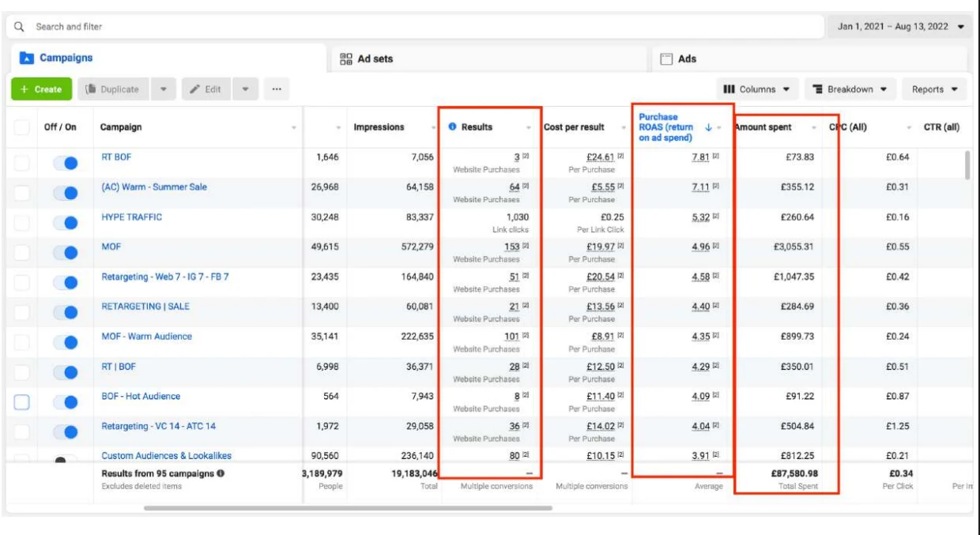Expand the Breakdown dropdown
The image size is (980, 535).
coord(850,89)
